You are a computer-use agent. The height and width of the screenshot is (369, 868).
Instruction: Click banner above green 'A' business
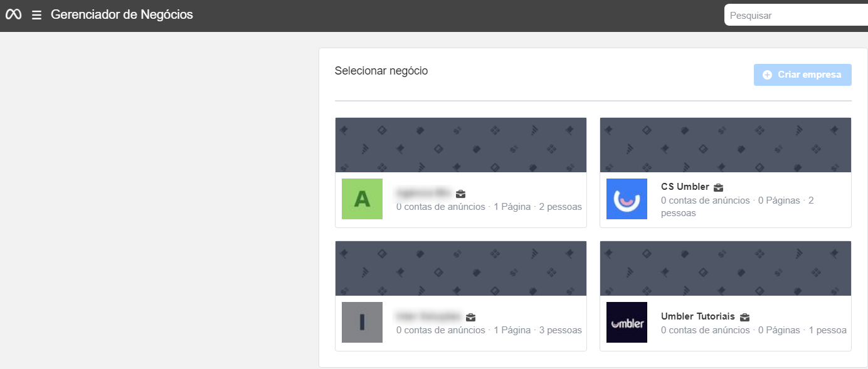pyautogui.click(x=460, y=145)
